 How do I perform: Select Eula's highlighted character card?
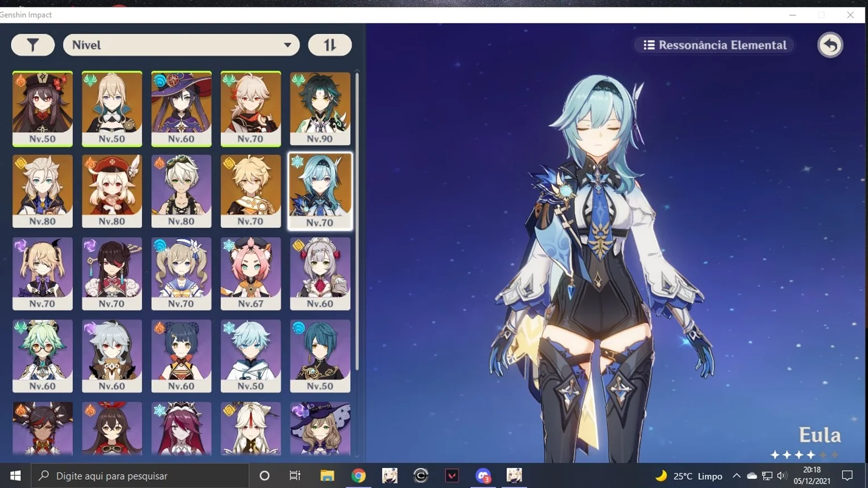(320, 191)
